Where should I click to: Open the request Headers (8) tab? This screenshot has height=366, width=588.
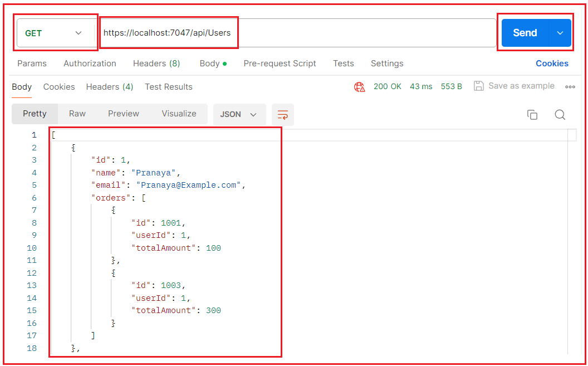coord(156,64)
